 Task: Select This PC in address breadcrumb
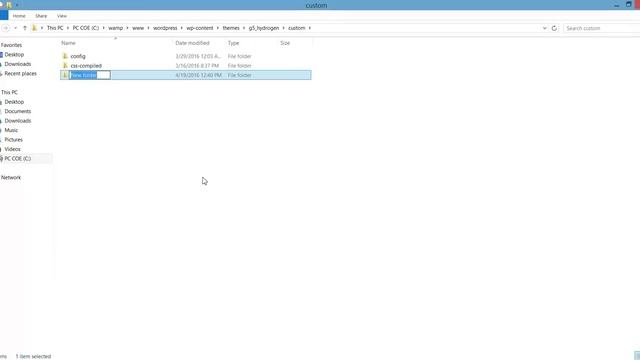tap(55, 28)
